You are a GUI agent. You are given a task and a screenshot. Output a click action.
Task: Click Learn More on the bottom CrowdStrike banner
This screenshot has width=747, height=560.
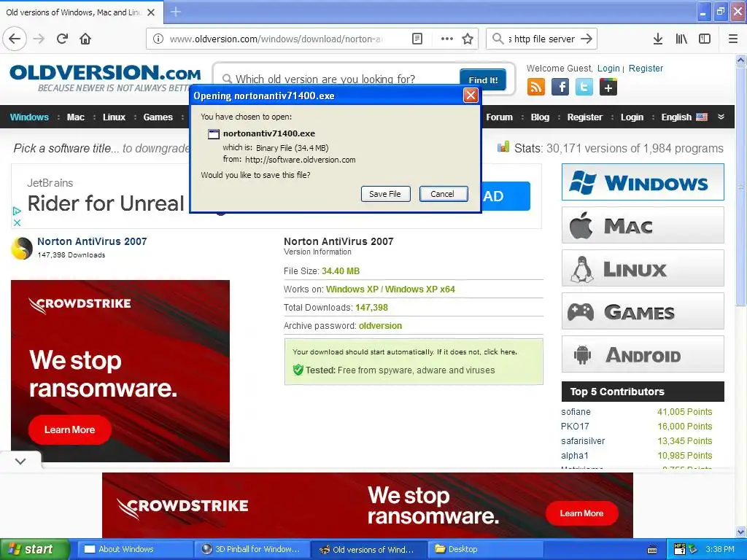pyautogui.click(x=581, y=513)
